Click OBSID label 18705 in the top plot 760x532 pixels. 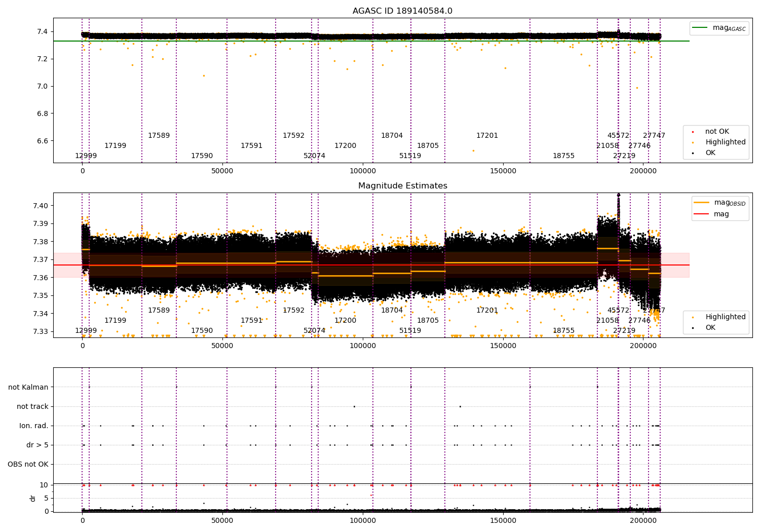(428, 146)
